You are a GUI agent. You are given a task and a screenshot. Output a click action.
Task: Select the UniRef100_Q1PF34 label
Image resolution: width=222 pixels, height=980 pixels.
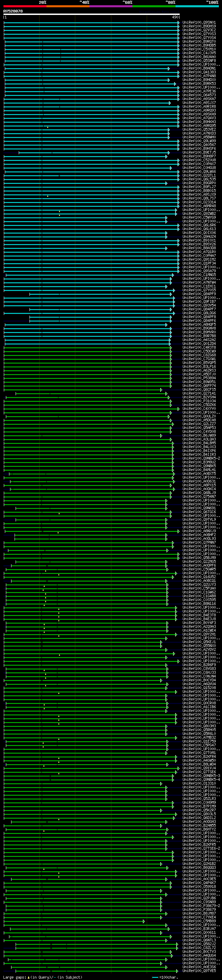click(x=199, y=263)
